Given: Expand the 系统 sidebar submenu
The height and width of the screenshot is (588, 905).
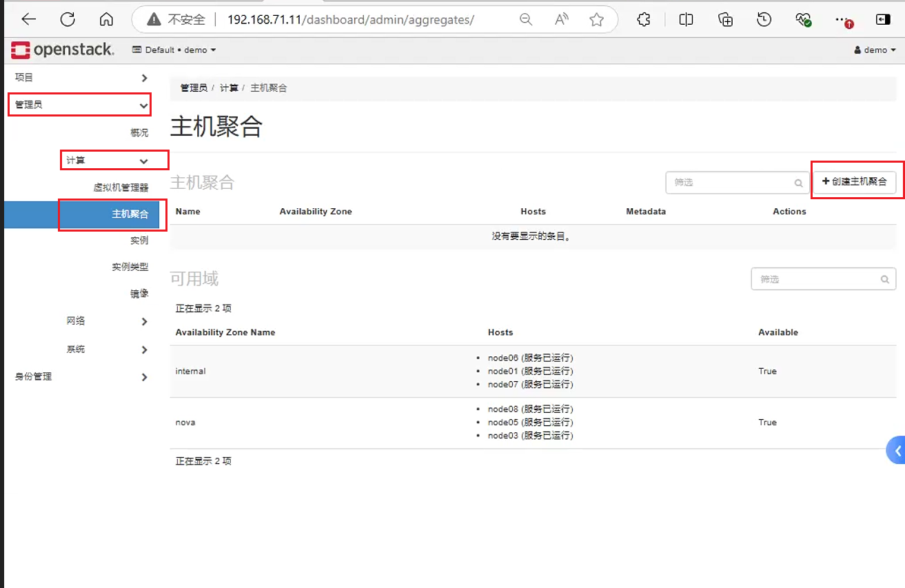Looking at the screenshot, I should [x=107, y=349].
